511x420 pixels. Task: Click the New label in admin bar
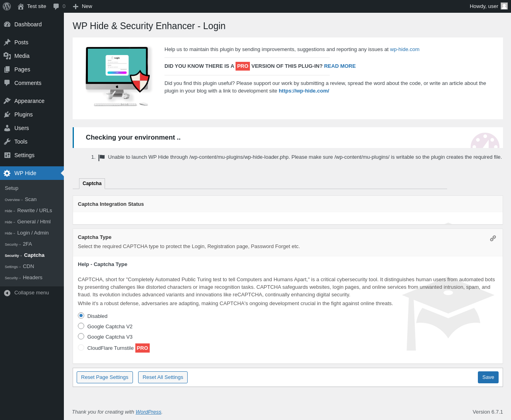(x=87, y=6)
